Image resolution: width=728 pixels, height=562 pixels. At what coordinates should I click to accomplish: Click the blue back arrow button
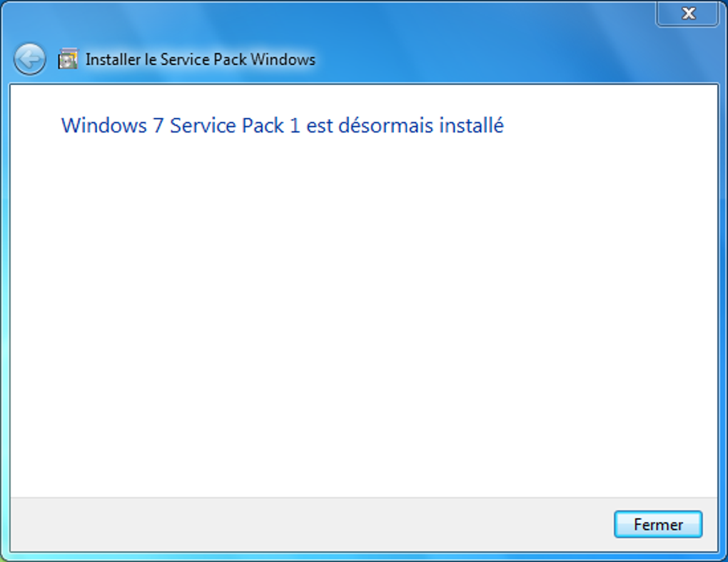[29, 59]
